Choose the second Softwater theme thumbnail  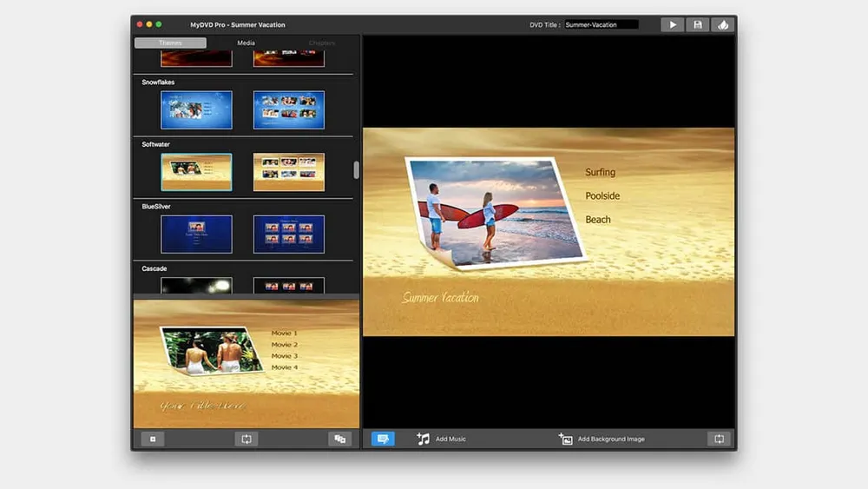(288, 172)
